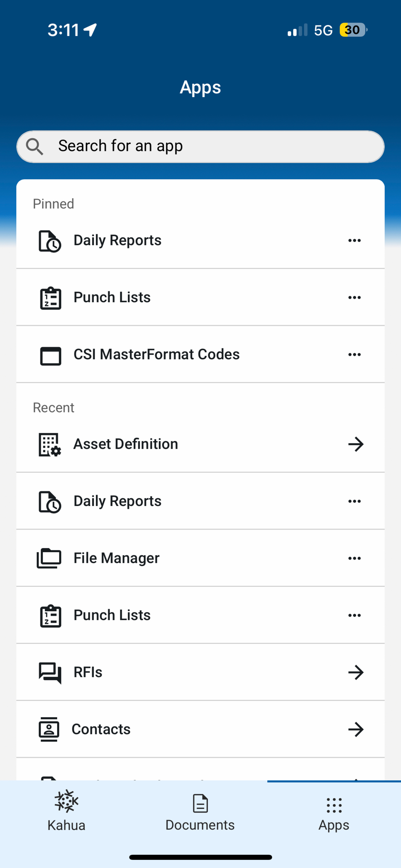Tap the Contacts card icon
401x868 pixels.
point(49,729)
